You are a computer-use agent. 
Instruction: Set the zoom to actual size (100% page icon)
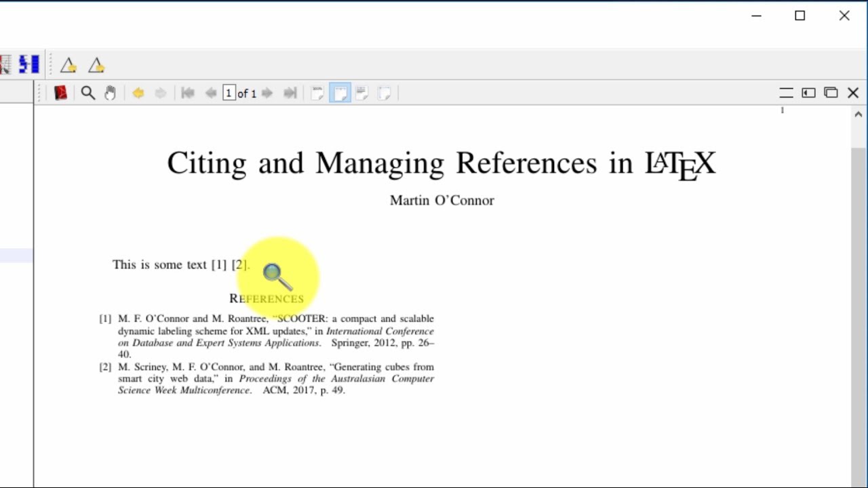tap(317, 93)
